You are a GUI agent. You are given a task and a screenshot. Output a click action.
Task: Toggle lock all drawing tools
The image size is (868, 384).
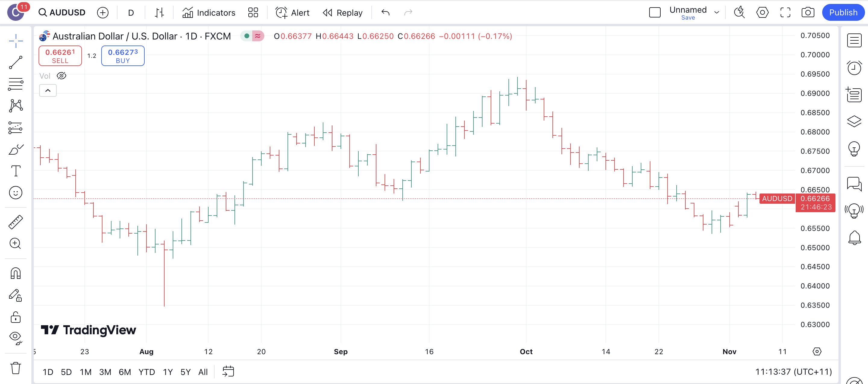coord(15,317)
